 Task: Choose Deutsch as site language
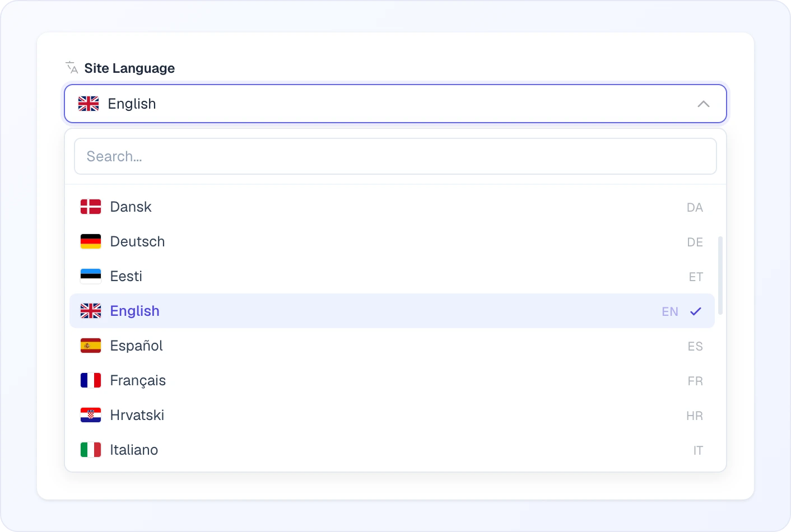pos(392,242)
